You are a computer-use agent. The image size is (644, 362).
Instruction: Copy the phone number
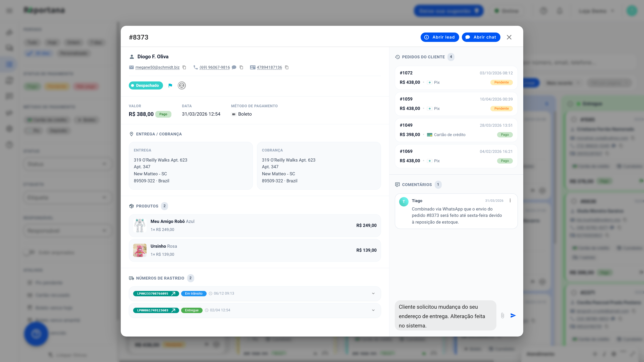tap(241, 67)
